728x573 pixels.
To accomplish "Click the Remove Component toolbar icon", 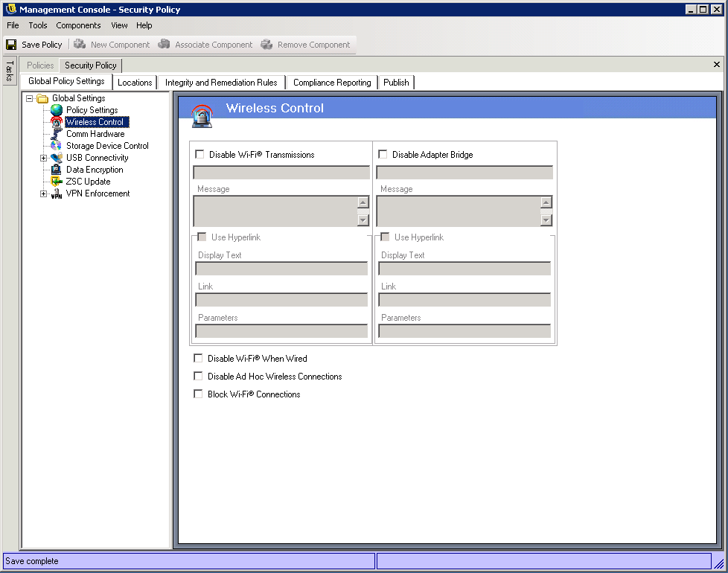I will coord(266,44).
